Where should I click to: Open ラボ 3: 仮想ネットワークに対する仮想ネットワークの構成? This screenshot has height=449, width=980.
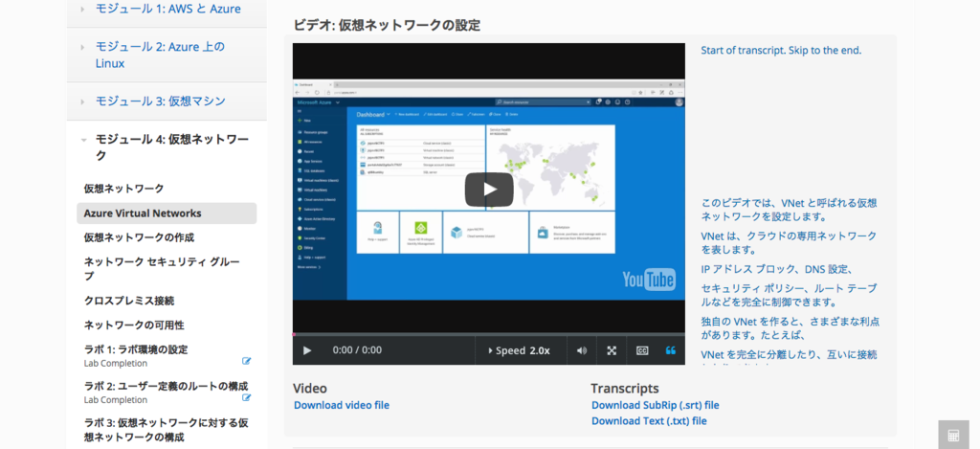[166, 429]
